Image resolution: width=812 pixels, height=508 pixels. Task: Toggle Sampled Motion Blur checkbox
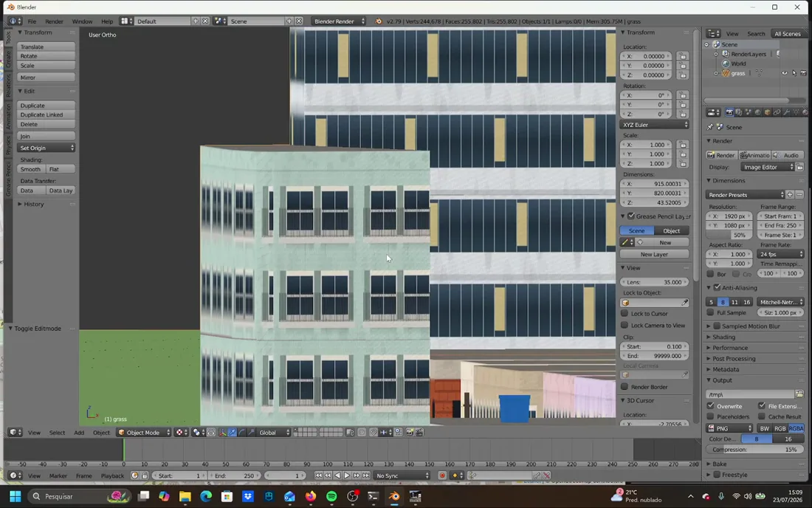pos(718,326)
